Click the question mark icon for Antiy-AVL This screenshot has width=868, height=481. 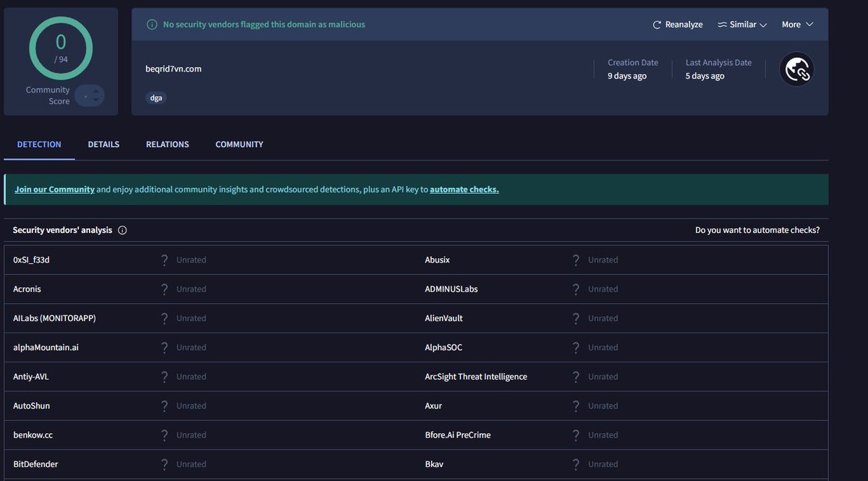(x=165, y=377)
